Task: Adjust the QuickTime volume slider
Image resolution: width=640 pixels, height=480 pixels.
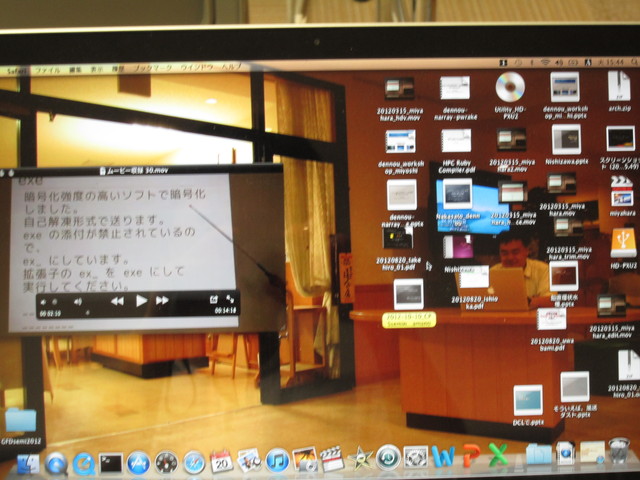Action: (x=62, y=300)
